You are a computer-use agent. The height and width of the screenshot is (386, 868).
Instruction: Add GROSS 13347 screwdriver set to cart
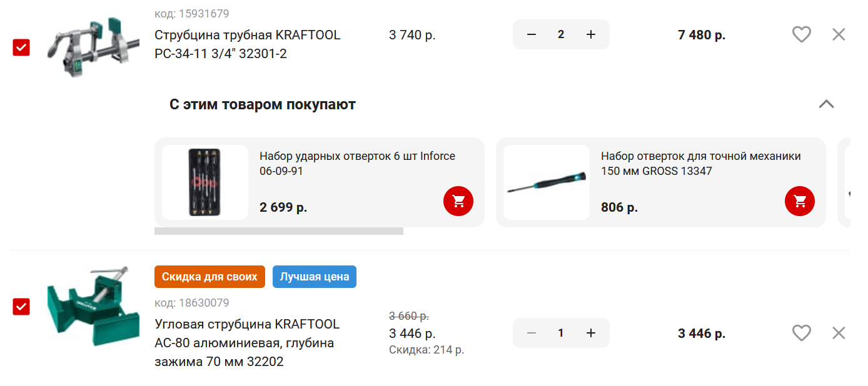pyautogui.click(x=800, y=201)
